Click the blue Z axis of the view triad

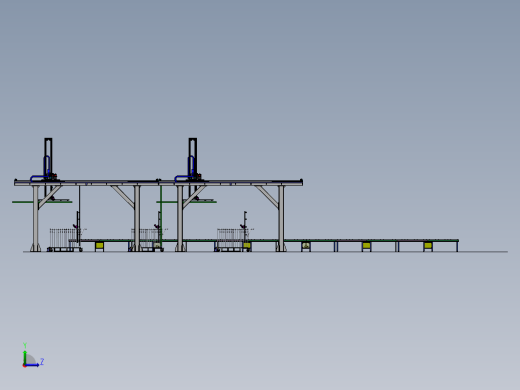(32, 365)
